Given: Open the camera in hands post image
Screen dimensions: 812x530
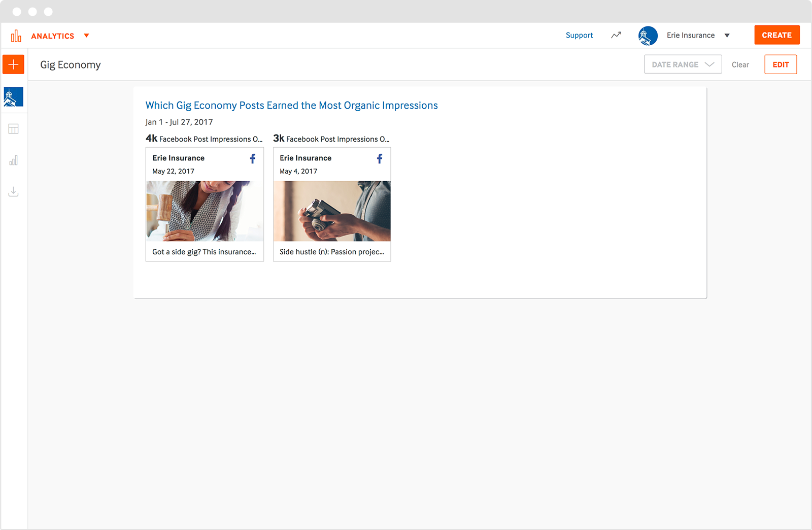Looking at the screenshot, I should (332, 211).
